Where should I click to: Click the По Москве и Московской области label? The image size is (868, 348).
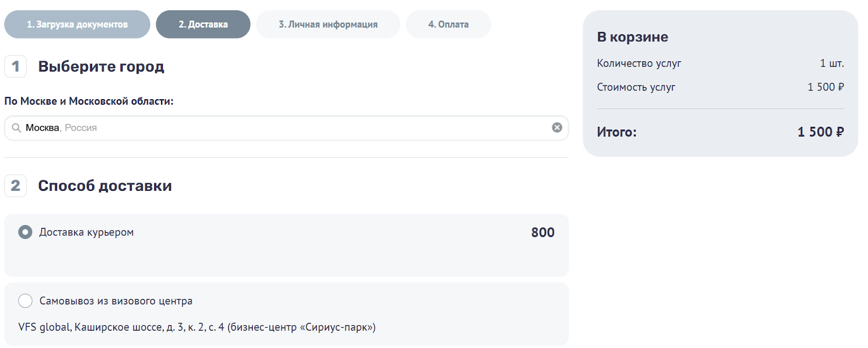pos(88,101)
